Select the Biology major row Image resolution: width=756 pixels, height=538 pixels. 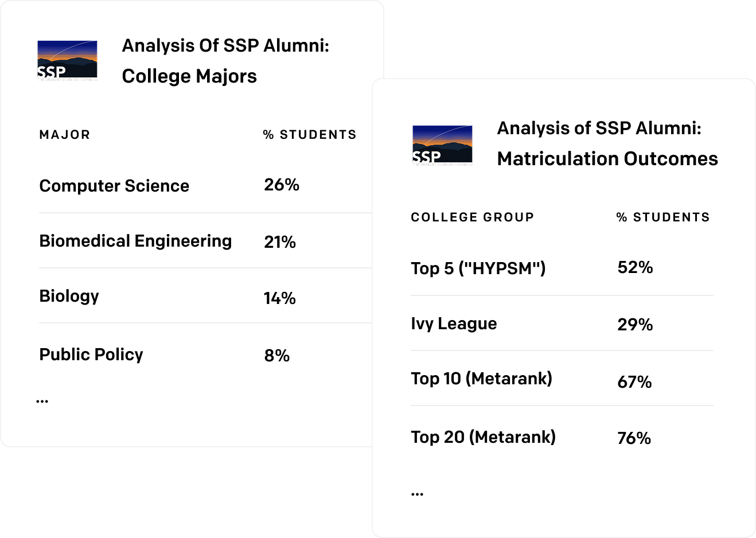coord(205,296)
